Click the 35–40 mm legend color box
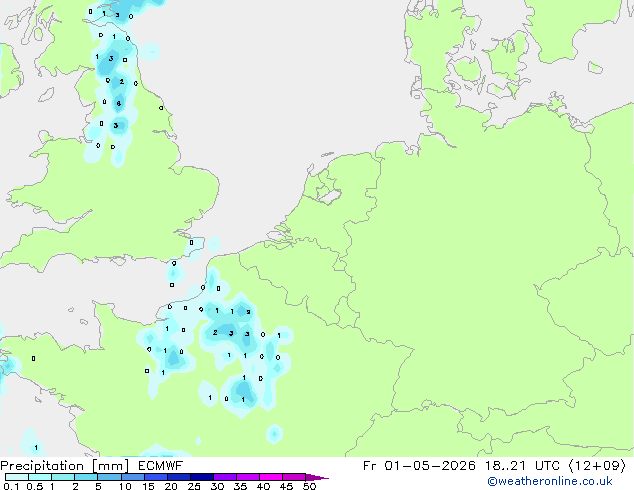The image size is (634, 490). (x=248, y=477)
